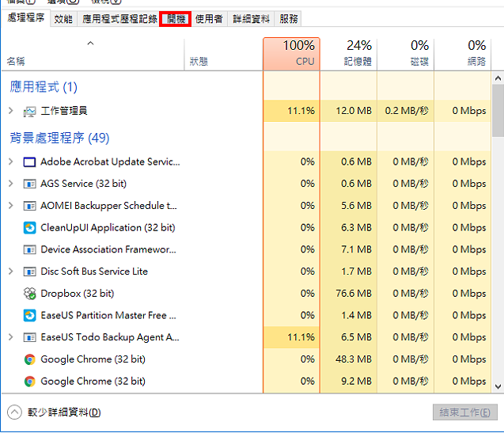This screenshot has height=433, width=504.
Task: Click the 12.0 MB memory value
Action: point(354,111)
